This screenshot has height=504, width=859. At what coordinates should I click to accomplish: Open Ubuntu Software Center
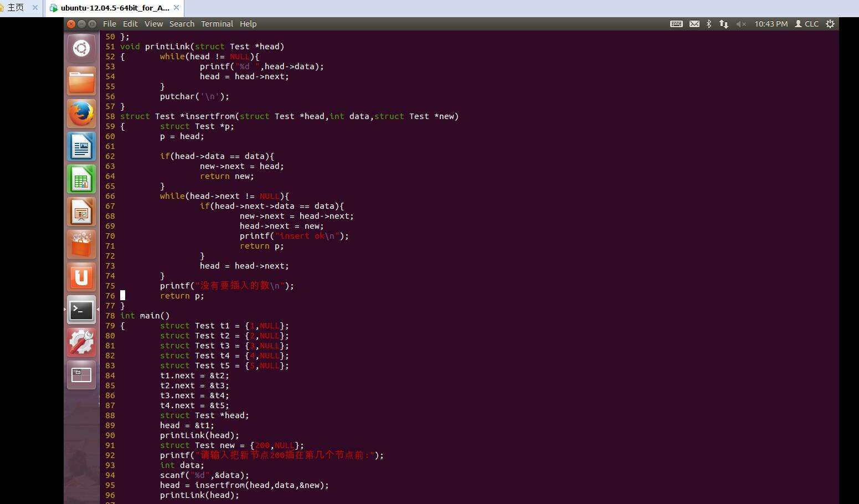click(x=81, y=245)
